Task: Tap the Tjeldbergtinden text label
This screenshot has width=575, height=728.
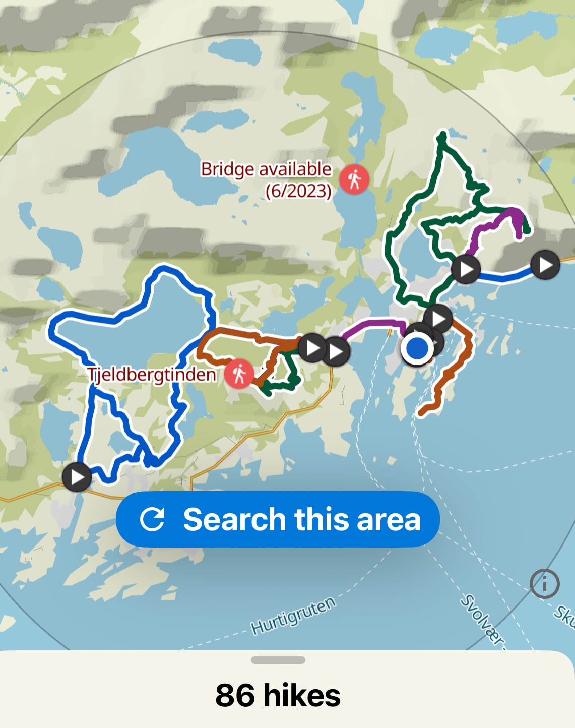Action: 151,375
